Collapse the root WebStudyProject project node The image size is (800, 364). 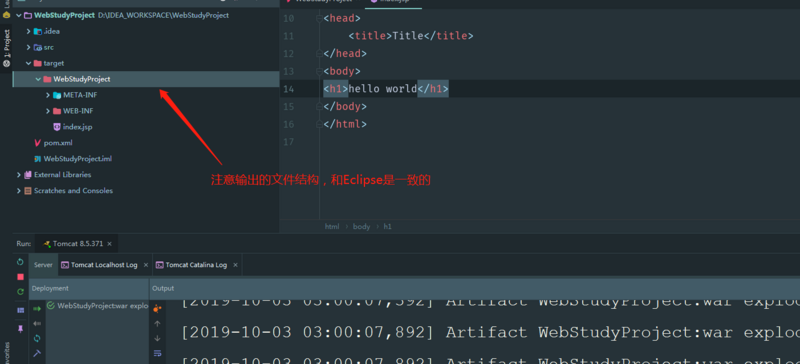[19, 15]
